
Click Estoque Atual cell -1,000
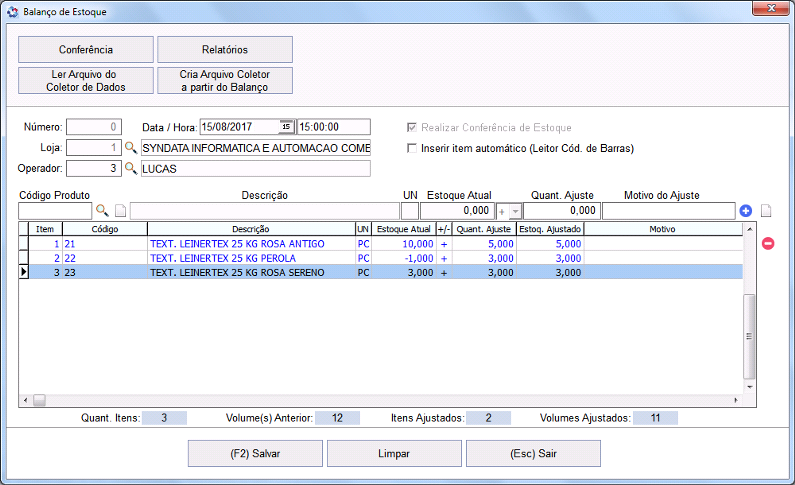(404, 258)
